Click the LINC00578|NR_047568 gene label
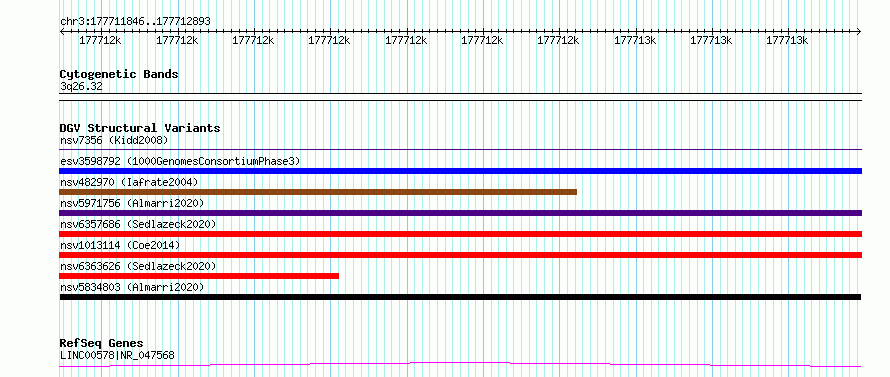The height and width of the screenshot is (377, 890). pos(117,356)
